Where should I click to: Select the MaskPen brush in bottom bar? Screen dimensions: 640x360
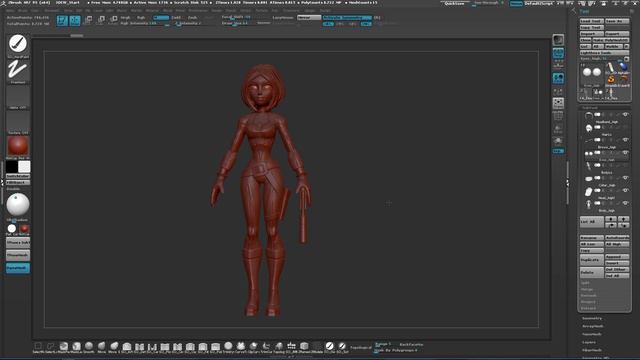[x=63, y=347]
